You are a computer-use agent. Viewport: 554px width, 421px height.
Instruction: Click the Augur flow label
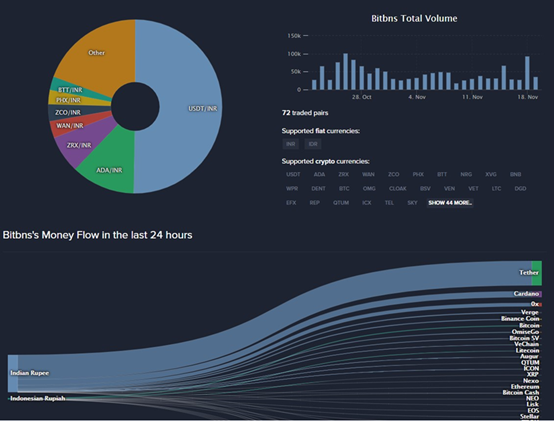coord(529,357)
